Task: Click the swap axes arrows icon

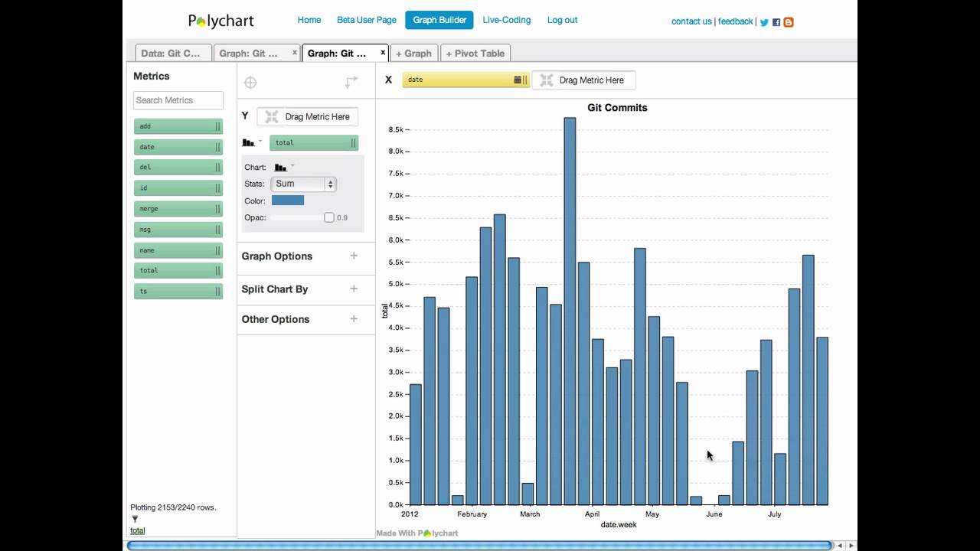Action: pyautogui.click(x=351, y=82)
